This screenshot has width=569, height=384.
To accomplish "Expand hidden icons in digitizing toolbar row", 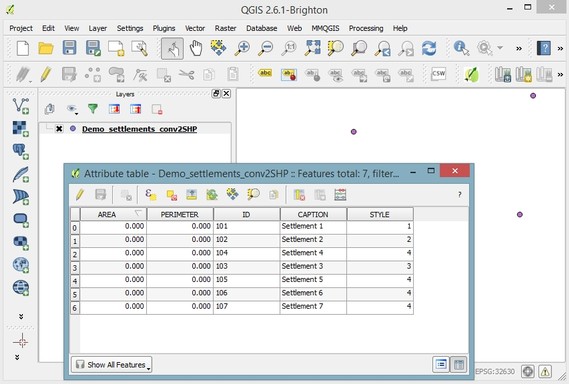I will pos(560,74).
